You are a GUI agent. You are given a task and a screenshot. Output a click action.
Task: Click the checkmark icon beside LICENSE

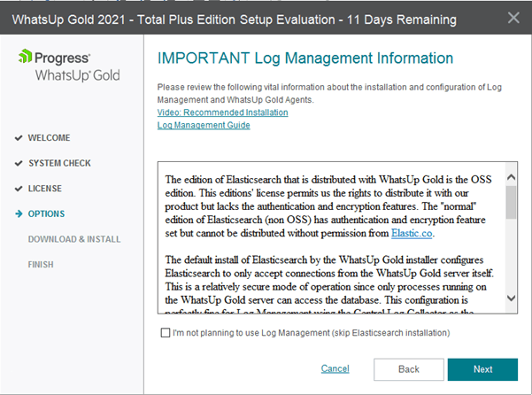19,189
